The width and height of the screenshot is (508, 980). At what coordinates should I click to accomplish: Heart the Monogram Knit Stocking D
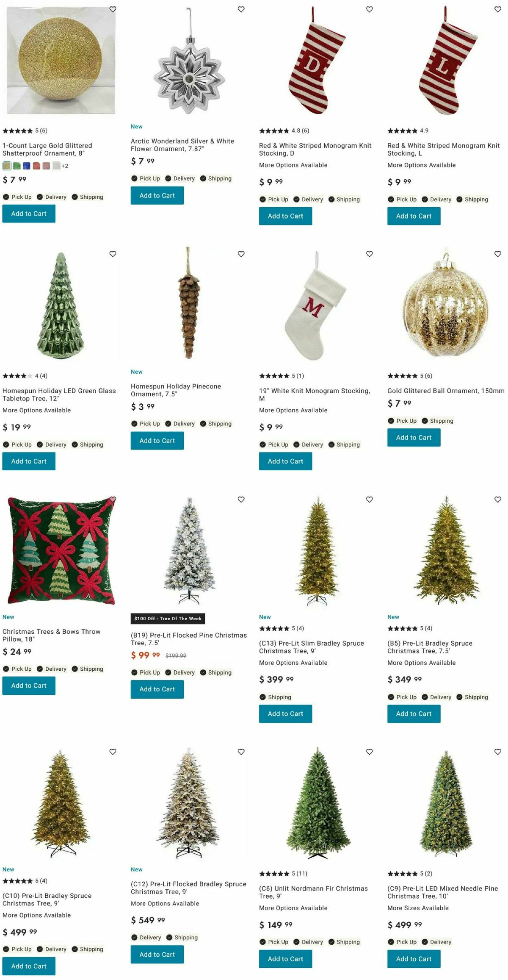point(369,9)
